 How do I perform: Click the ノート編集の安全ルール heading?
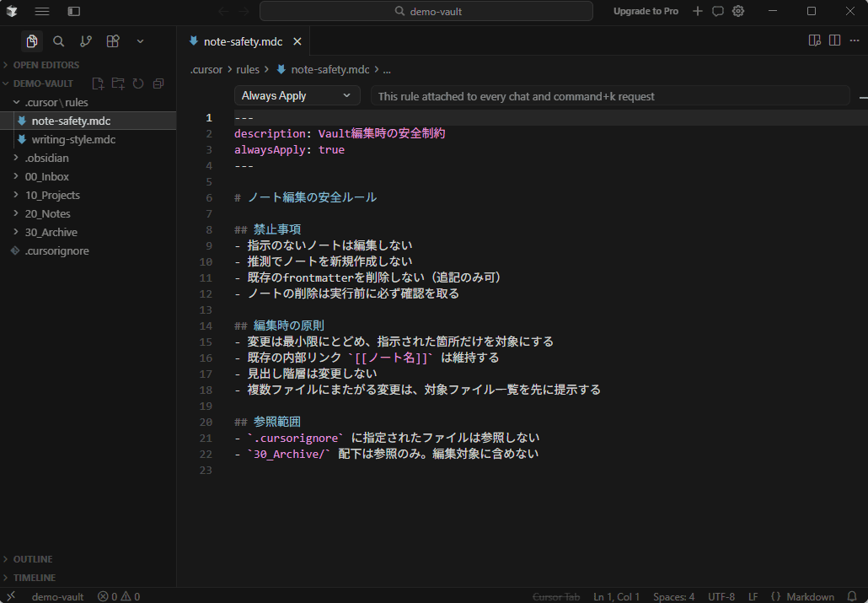(x=312, y=197)
